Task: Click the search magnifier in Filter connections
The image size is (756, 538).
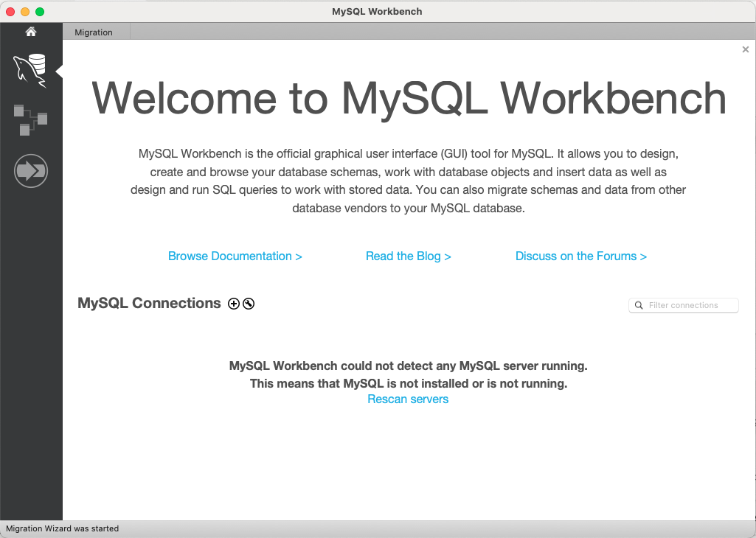Action: (x=639, y=305)
